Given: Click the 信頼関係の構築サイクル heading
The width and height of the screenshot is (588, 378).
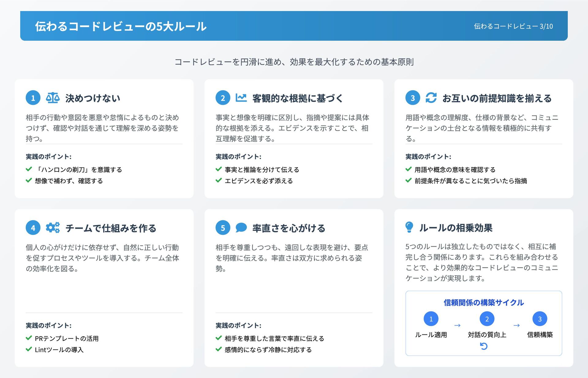Looking at the screenshot, I should [484, 303].
